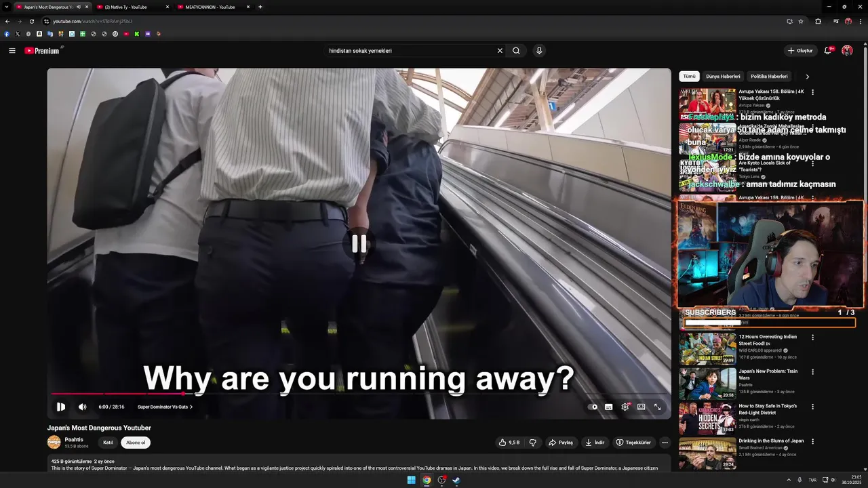Image resolution: width=868 pixels, height=488 pixels.
Task: Open Paahtis channel name link
Action: pyautogui.click(x=74, y=439)
